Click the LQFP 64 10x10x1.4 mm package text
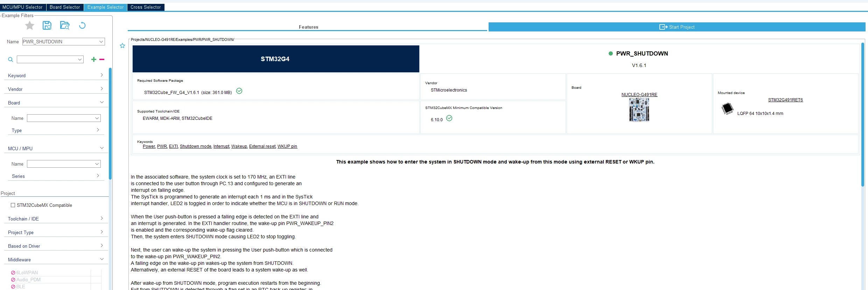Viewport: 868px width, 290px height. pyautogui.click(x=760, y=114)
